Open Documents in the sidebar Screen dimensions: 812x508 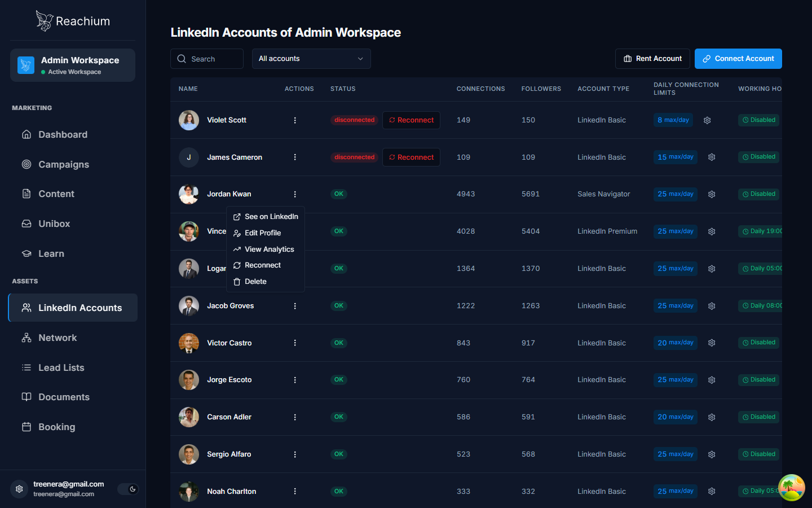[x=73, y=397]
